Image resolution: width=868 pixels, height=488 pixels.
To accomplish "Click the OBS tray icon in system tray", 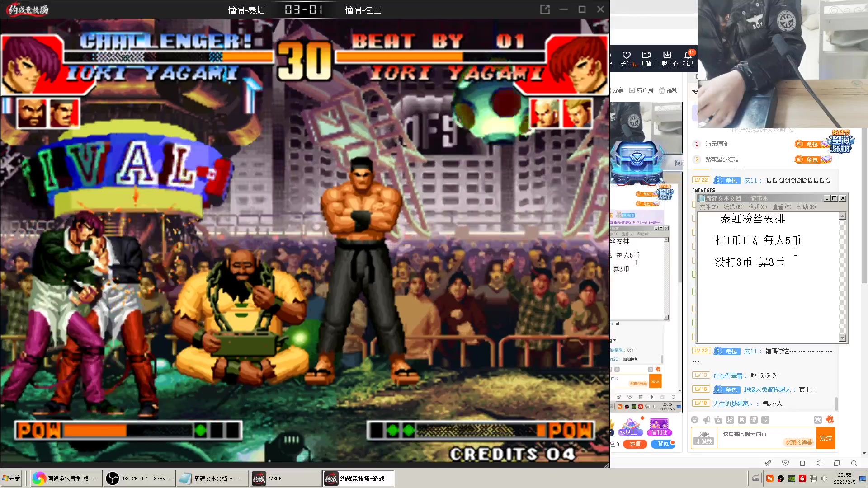I will 781,479.
